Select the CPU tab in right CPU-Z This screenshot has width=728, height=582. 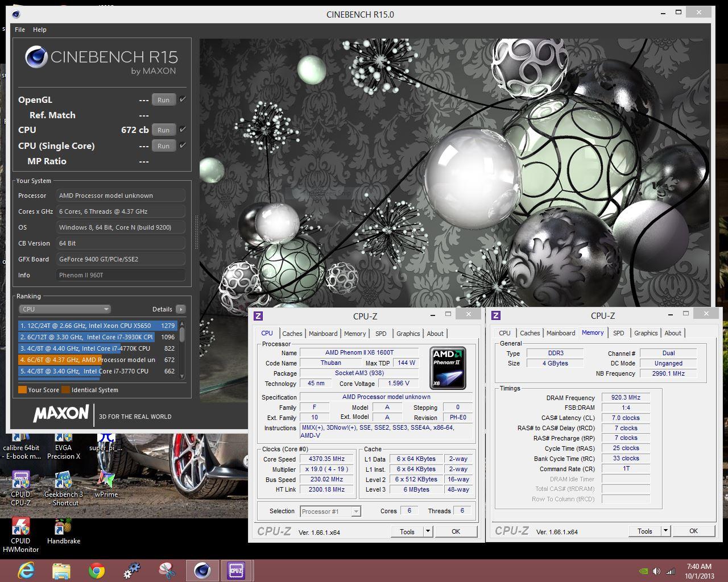click(504, 333)
